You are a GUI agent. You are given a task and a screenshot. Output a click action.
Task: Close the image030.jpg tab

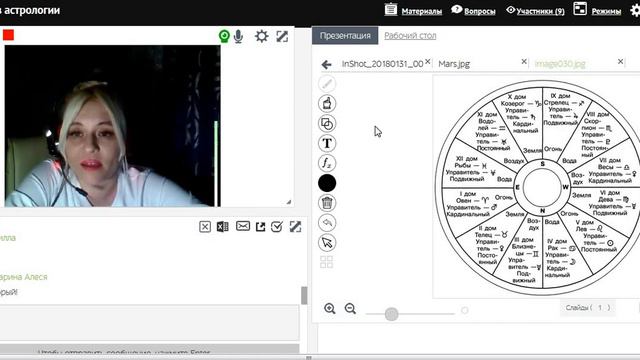coord(620,62)
